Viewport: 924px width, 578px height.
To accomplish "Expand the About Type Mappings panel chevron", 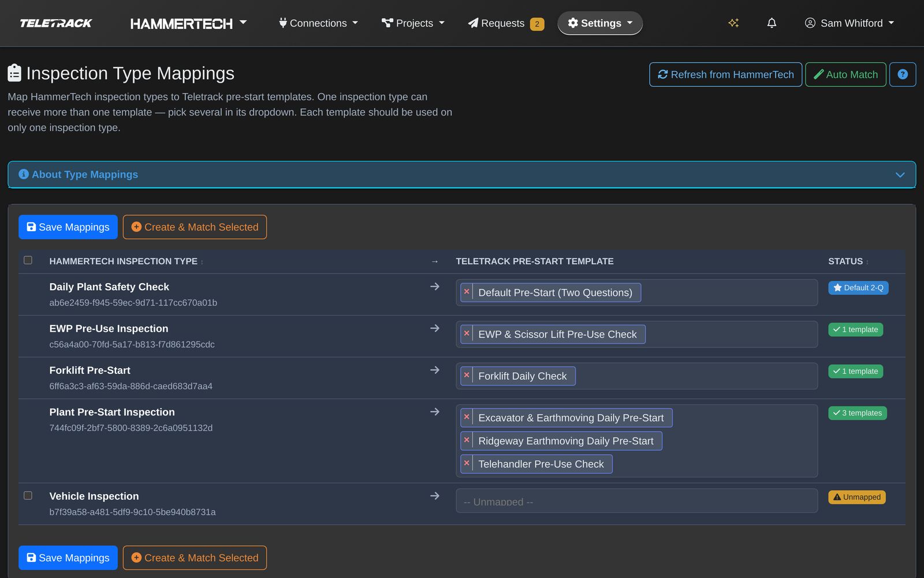I will [900, 175].
